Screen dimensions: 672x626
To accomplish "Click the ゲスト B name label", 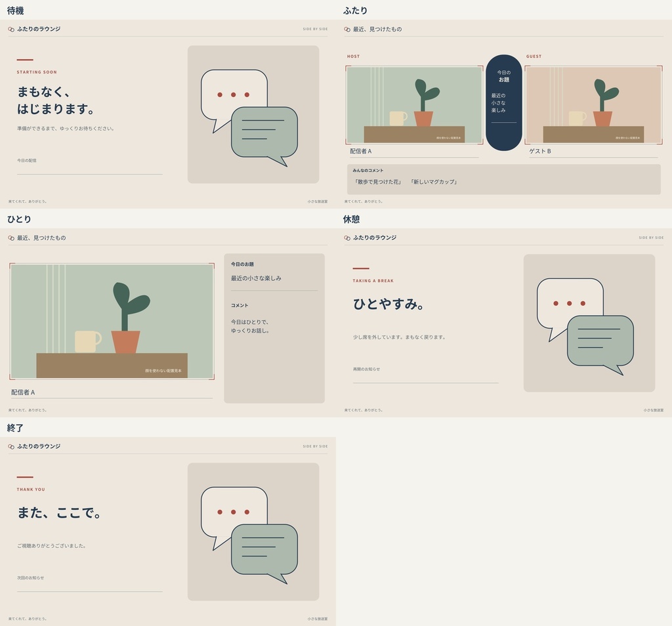I will [540, 152].
